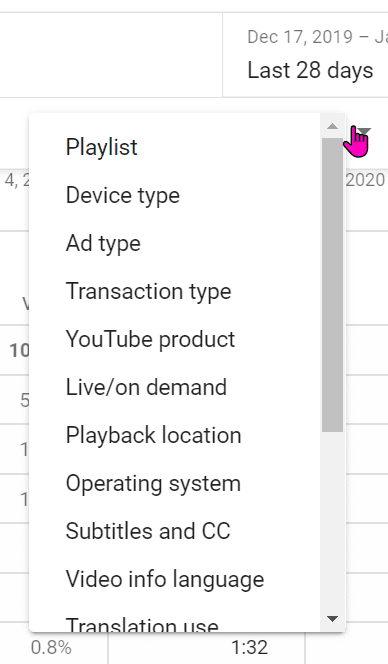This screenshot has height=664, width=388.
Task: Select Ad type in the menu
Action: pyautogui.click(x=175, y=243)
